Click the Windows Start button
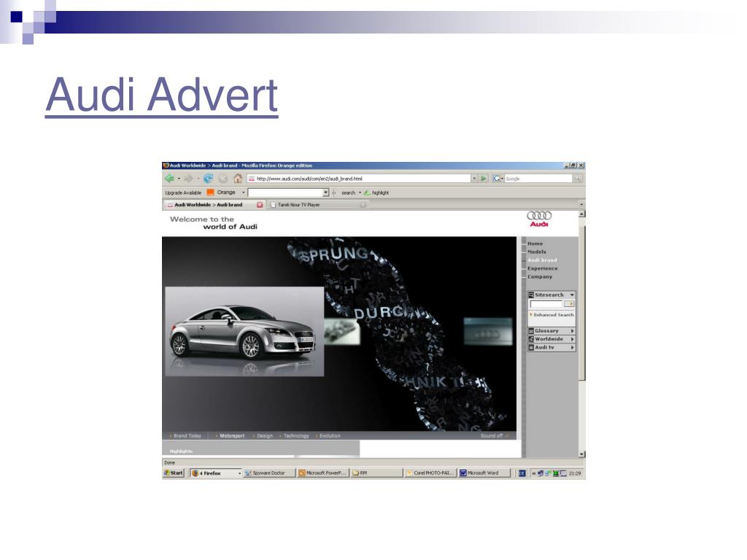The height and width of the screenshot is (560, 747). (174, 472)
